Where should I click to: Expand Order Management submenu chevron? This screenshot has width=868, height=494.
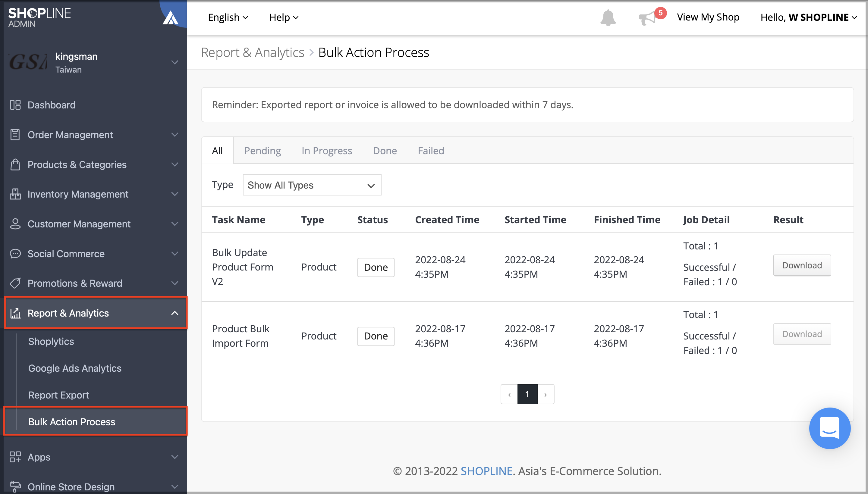[x=175, y=135]
